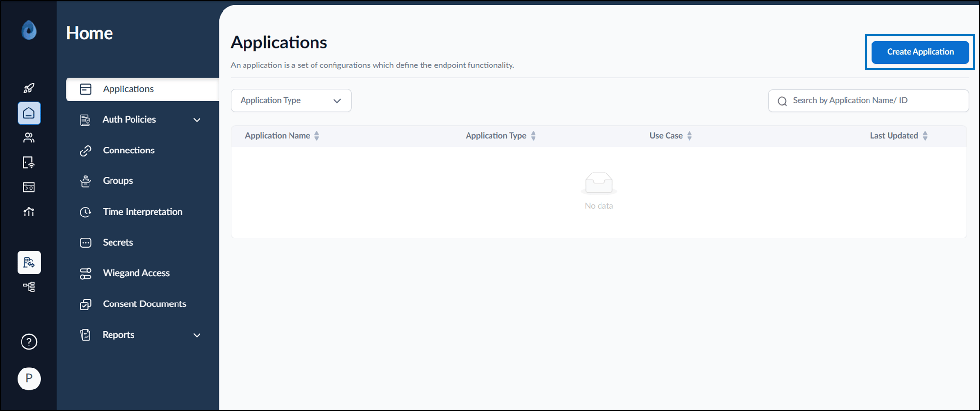Screen dimensions: 980x411
Task: Click the Auth Policies icon
Action: click(85, 120)
